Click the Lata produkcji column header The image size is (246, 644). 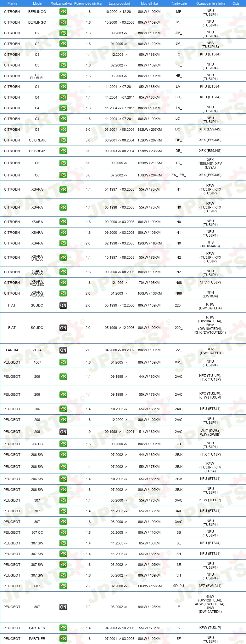120,3
